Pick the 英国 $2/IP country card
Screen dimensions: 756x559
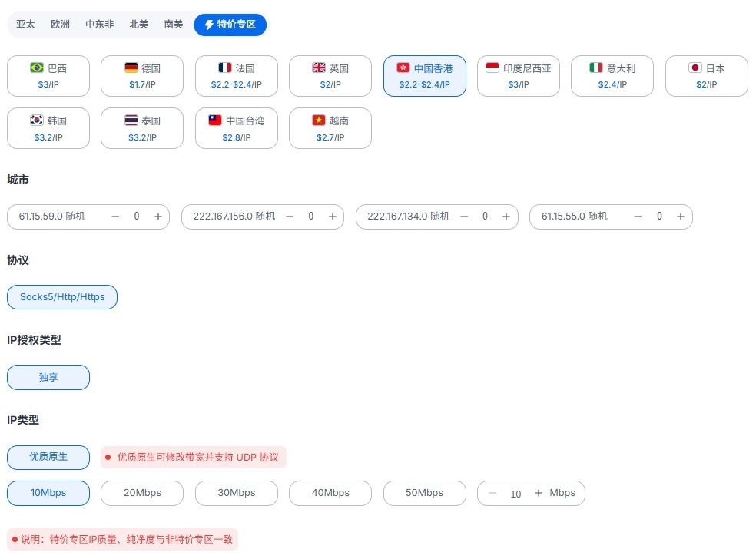[x=330, y=76]
